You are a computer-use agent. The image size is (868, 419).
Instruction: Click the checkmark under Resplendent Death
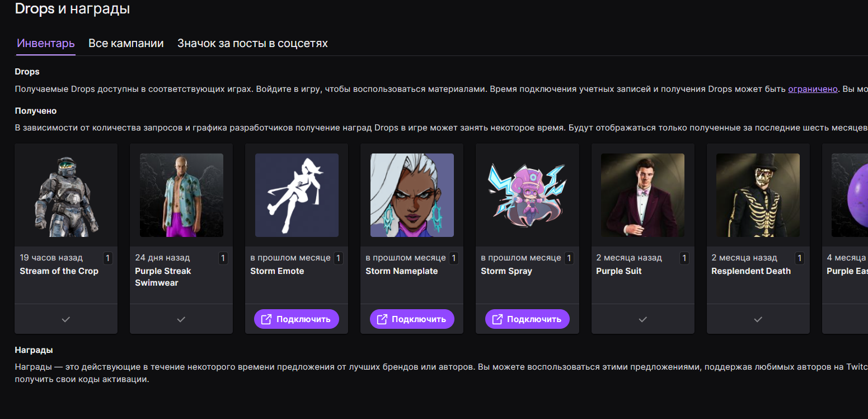(758, 319)
